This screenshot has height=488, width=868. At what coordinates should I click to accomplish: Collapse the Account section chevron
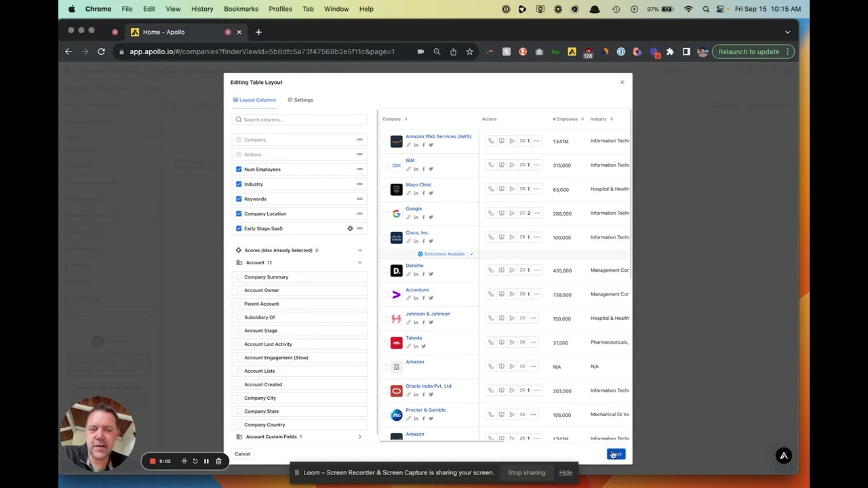click(x=359, y=262)
